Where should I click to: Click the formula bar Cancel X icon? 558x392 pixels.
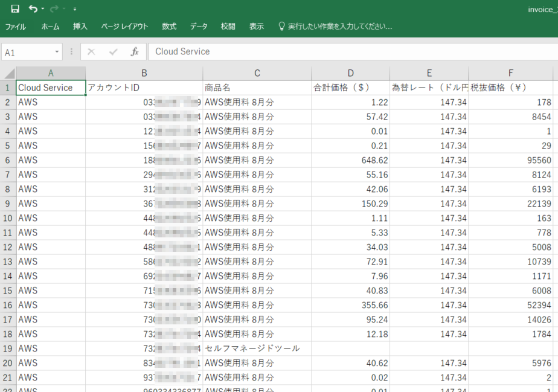pos(91,52)
